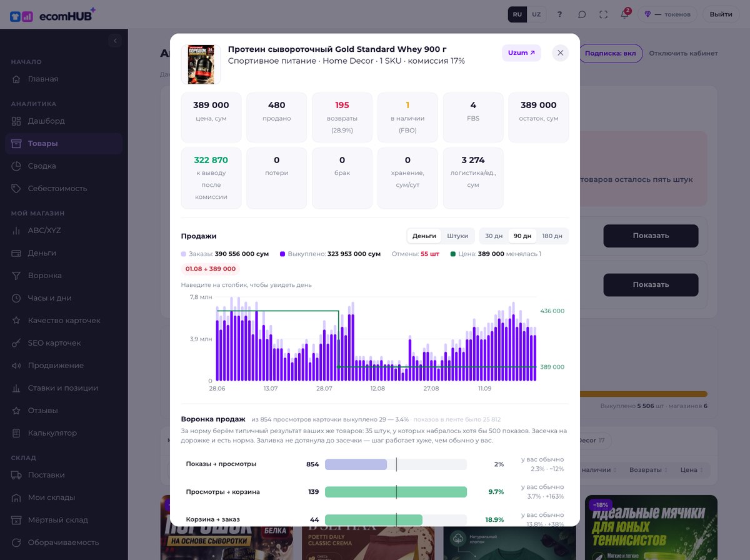Set the chart period to 30 дн
Viewport: 750px width, 560px height.
494,236
